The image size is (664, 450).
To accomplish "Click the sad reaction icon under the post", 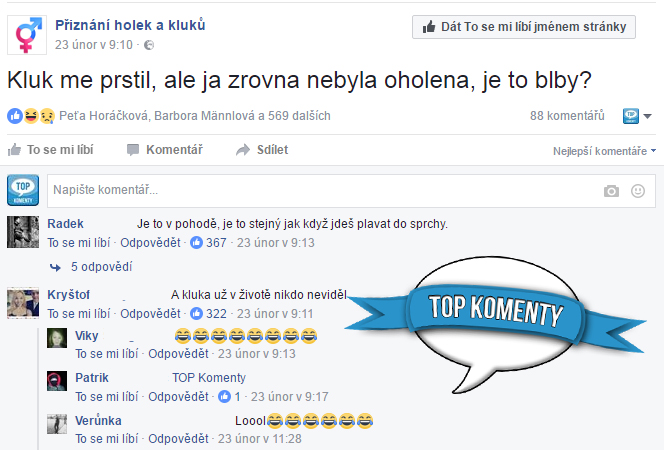I will pos(47,116).
